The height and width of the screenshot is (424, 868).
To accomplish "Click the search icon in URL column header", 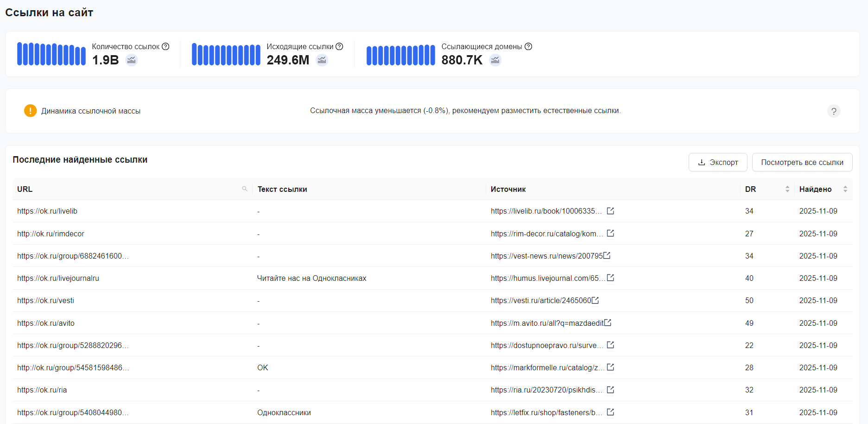I will pyautogui.click(x=245, y=189).
